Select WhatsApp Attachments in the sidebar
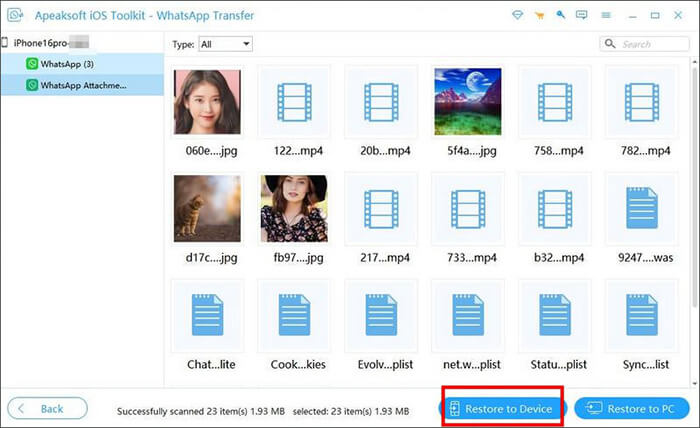 (82, 85)
